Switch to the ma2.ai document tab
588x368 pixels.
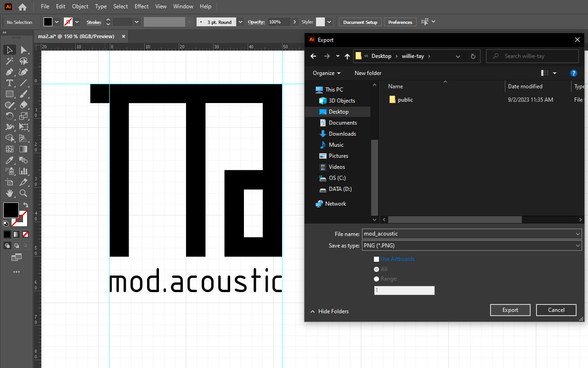[76, 36]
